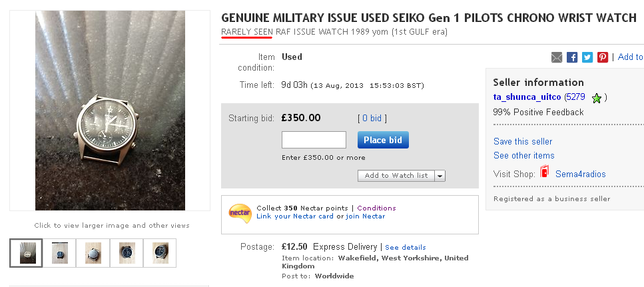Share listing on Twitter
The image size is (644, 287).
point(587,57)
